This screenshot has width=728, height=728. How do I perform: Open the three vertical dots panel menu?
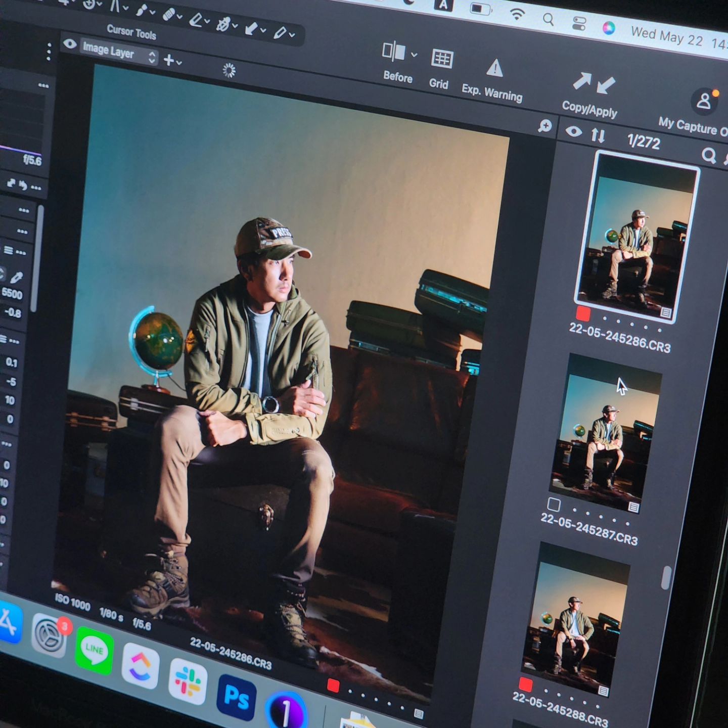point(49,52)
